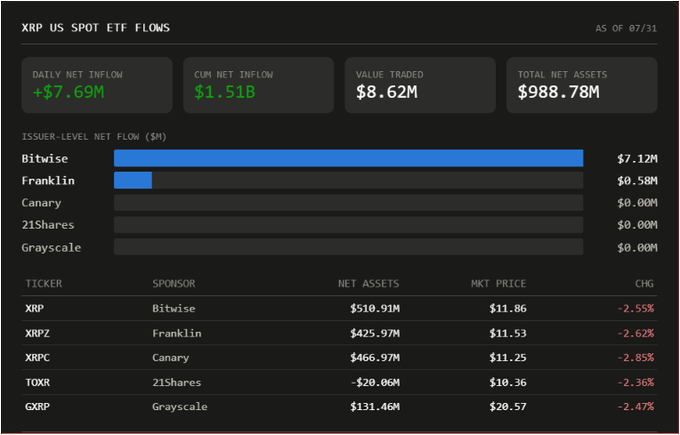Sort by the MKT PRICE column header
This screenshot has height=435, width=680.
click(x=498, y=284)
